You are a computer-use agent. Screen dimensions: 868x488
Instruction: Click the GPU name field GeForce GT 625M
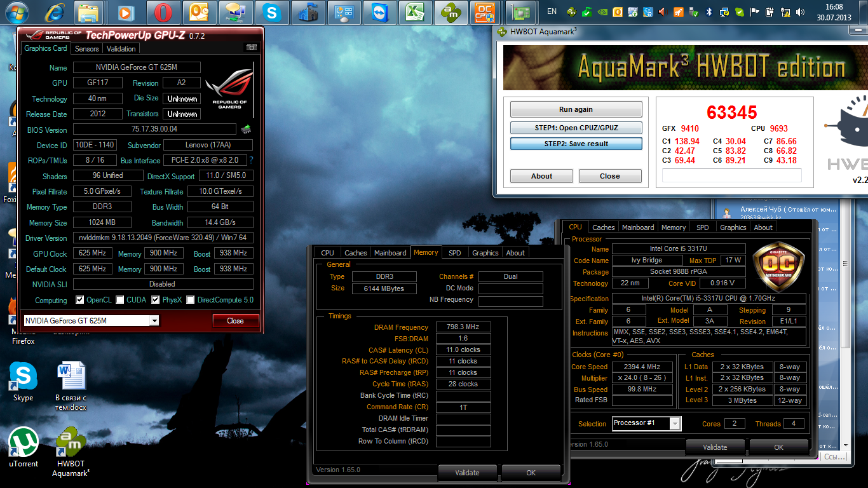coord(137,67)
